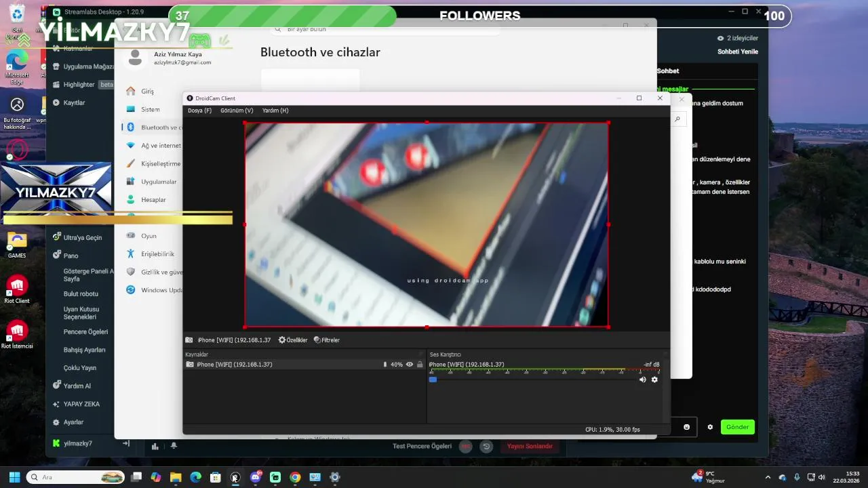Click the Settings search box
868x488 pixels.
[385, 29]
